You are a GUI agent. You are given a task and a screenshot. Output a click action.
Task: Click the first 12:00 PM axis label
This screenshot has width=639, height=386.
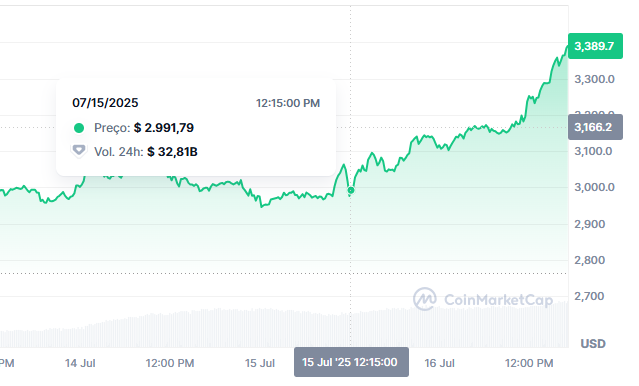(x=170, y=363)
